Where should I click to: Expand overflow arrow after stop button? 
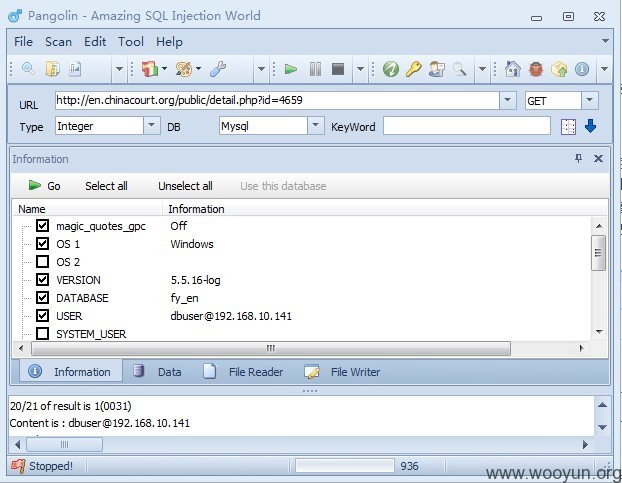[360, 69]
